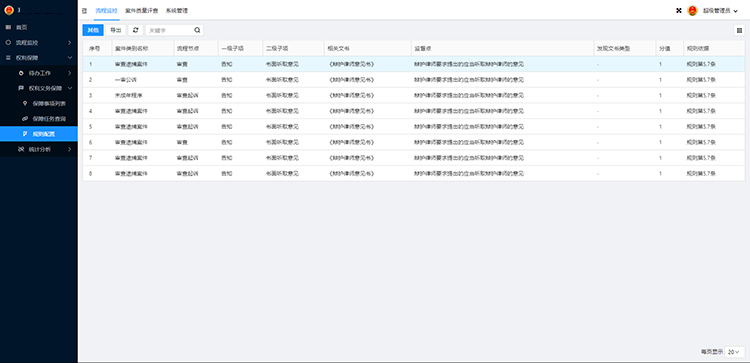Click the blue button in the toolbar

click(x=93, y=30)
